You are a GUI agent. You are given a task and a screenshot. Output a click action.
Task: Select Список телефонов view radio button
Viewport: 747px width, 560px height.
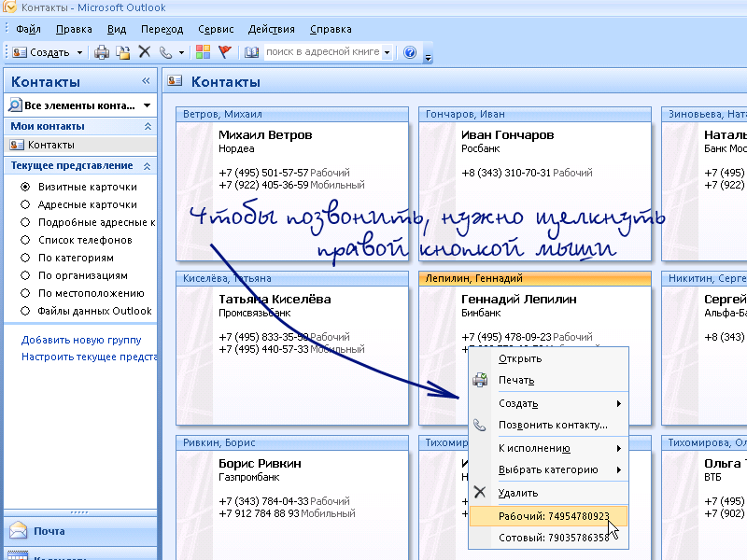[x=25, y=240]
